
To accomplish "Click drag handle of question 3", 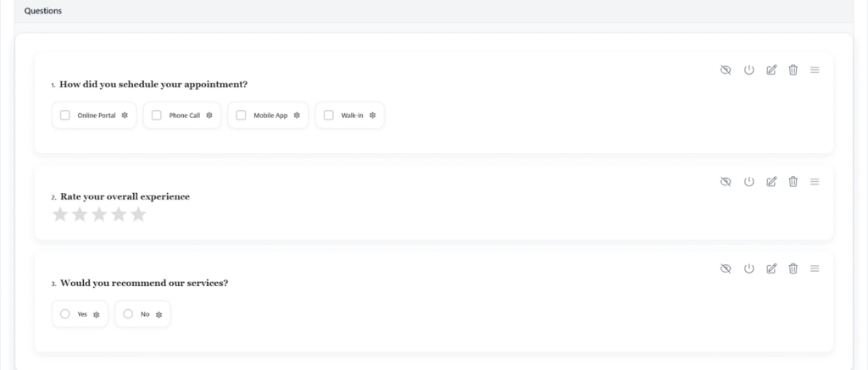I will coord(815,268).
